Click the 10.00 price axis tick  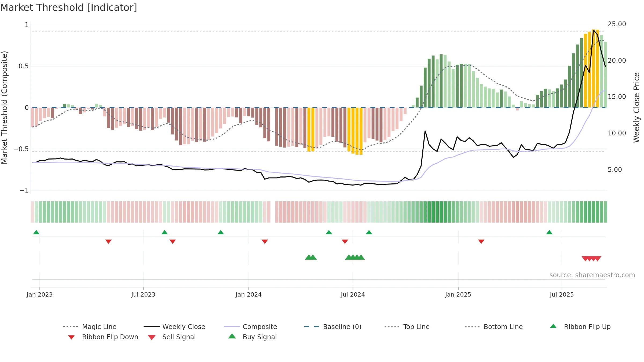coord(617,133)
